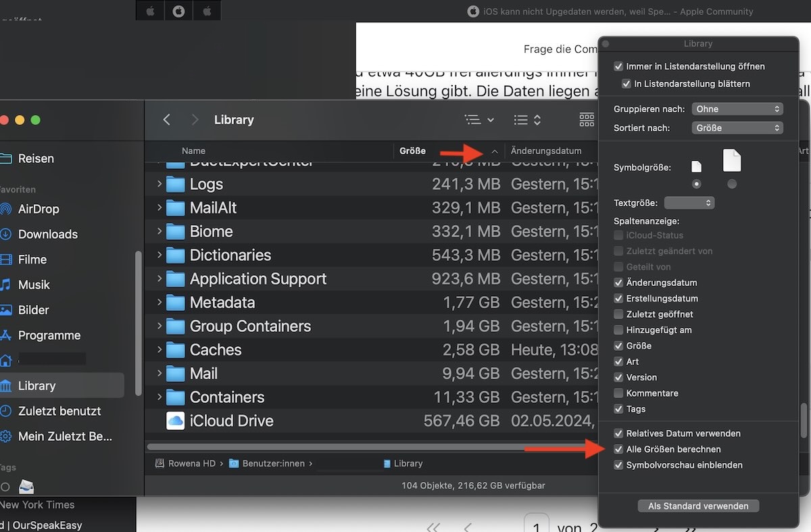Screen dimensions: 811x532
Task: Open the Gruppieren nach dropdown
Action: (x=737, y=109)
